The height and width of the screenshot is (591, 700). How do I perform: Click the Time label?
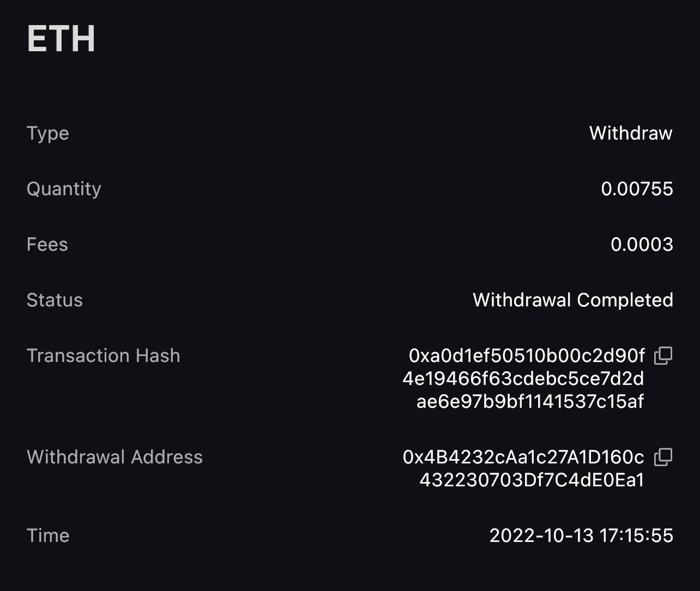pyautogui.click(x=48, y=535)
